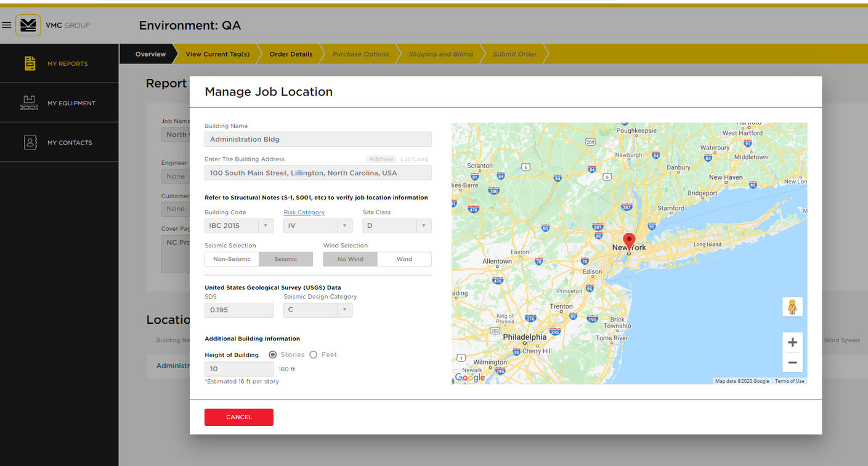868x466 pixels.
Task: Expand the Seismic Design Category dropdown
Action: 317,310
